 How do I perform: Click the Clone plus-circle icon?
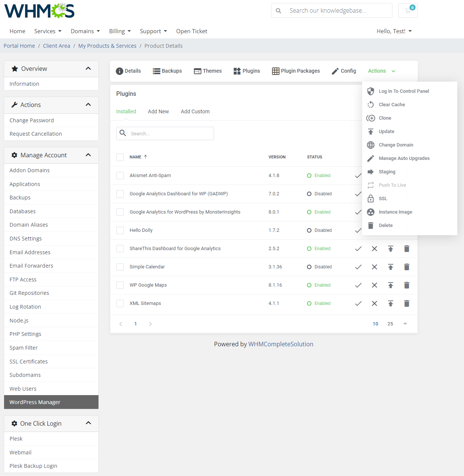click(x=370, y=118)
